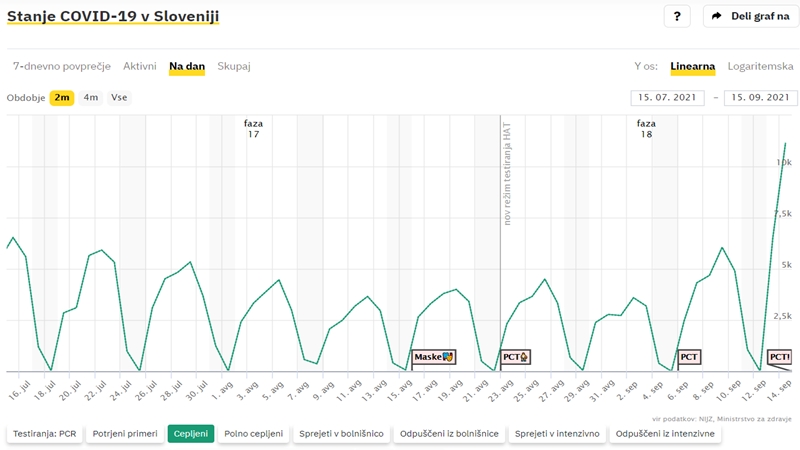Select the Skupaj tab
Viewport: 800px width, 450px height.
click(234, 66)
